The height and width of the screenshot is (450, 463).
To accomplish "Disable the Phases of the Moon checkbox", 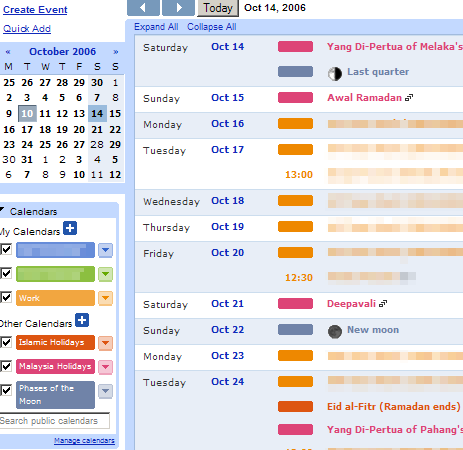I will click(x=6, y=390).
